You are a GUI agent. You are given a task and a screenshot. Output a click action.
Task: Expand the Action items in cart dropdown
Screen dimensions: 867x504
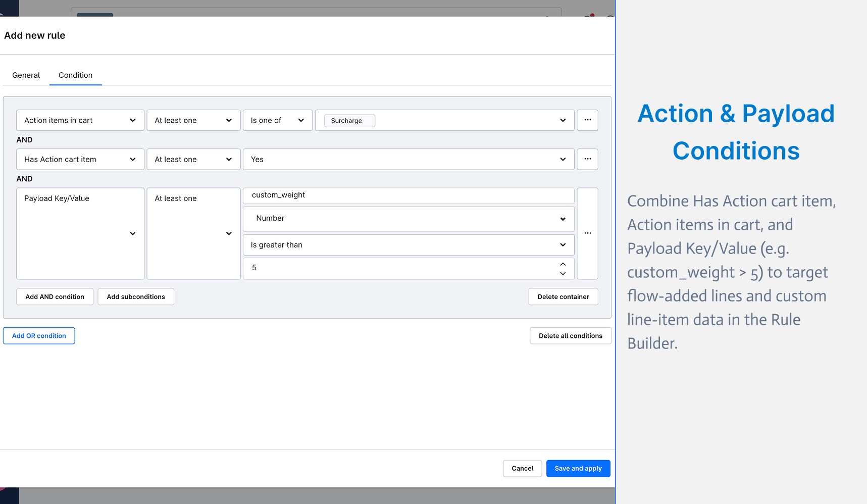pos(80,120)
